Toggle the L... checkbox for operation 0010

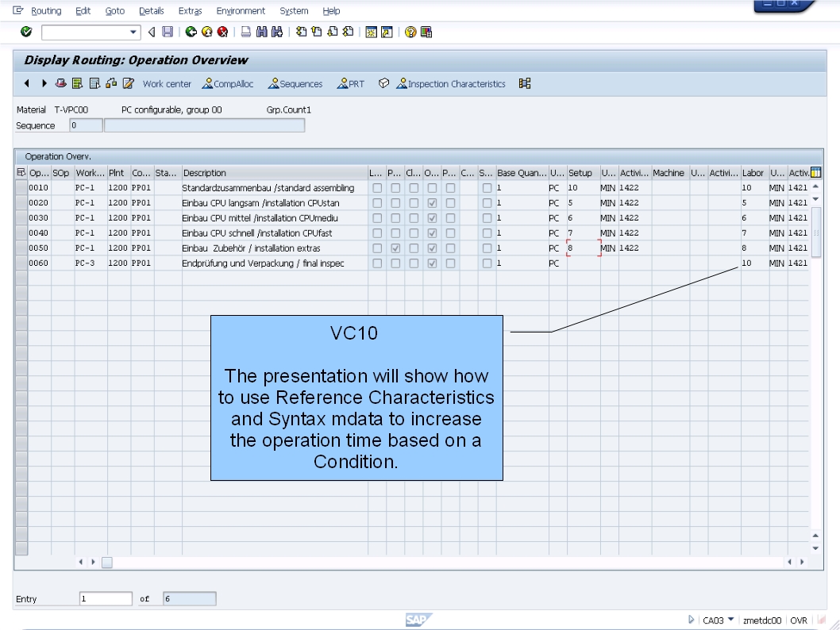coord(377,188)
